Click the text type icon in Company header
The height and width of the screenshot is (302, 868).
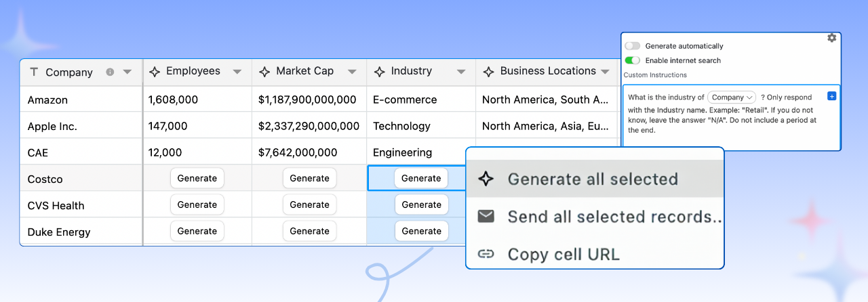(x=34, y=72)
